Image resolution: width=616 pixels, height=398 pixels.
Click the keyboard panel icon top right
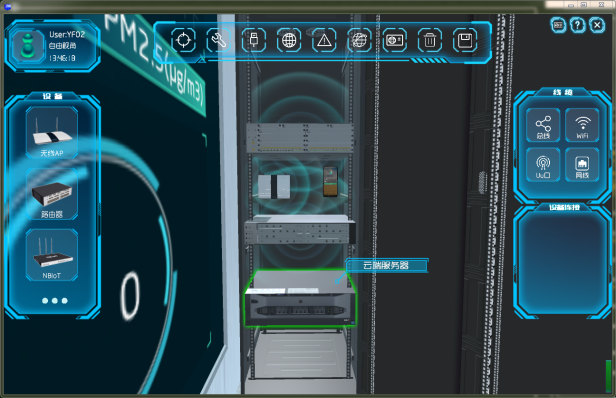(558, 26)
